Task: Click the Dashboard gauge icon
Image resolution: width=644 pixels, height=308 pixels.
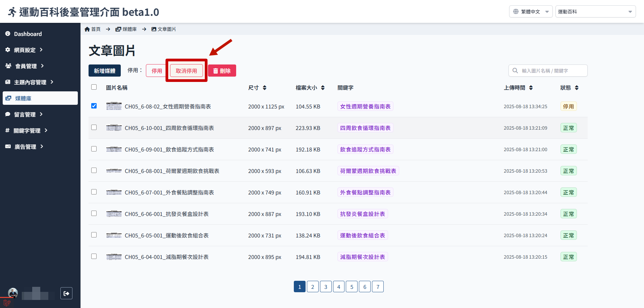Action: tap(8, 34)
